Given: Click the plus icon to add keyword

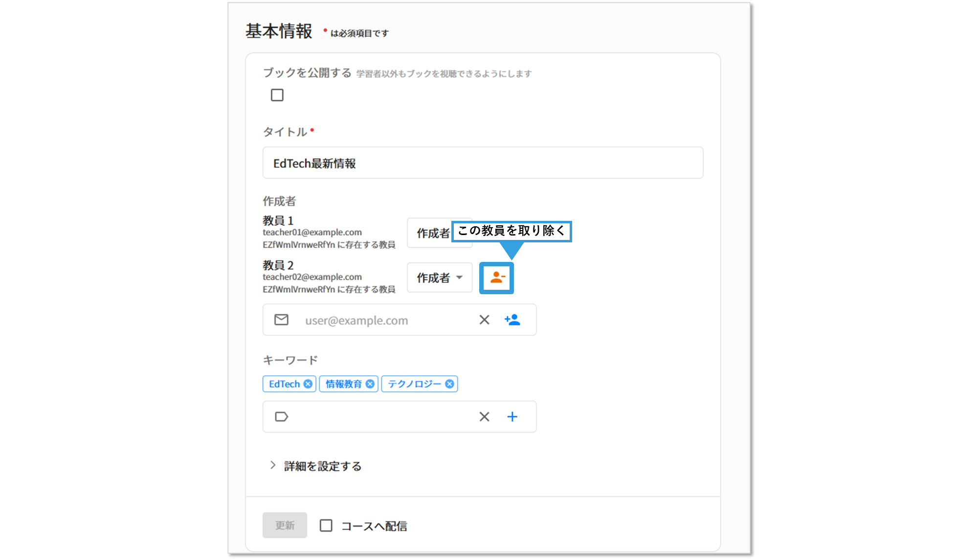Looking at the screenshot, I should pyautogui.click(x=512, y=416).
